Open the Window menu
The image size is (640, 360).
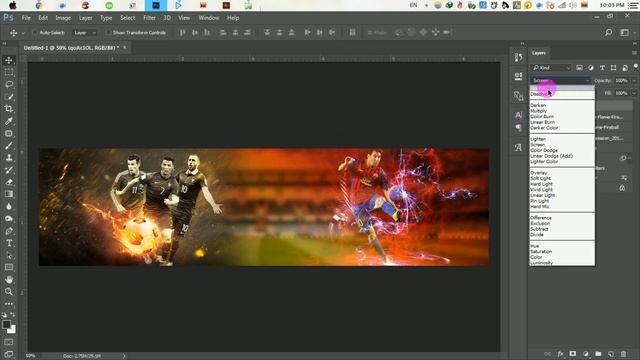point(209,18)
